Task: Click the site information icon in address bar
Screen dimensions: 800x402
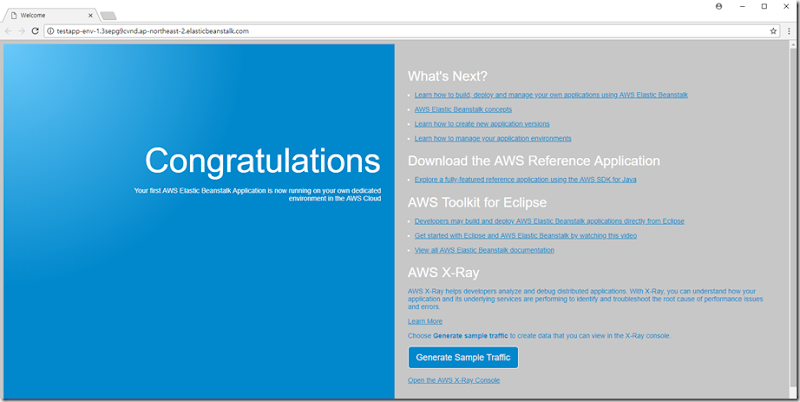Action: click(51, 31)
